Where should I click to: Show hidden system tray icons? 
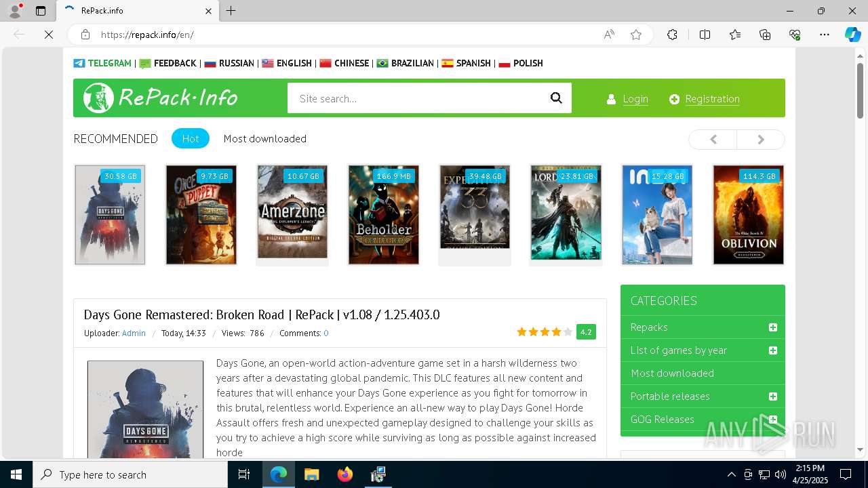point(731,474)
